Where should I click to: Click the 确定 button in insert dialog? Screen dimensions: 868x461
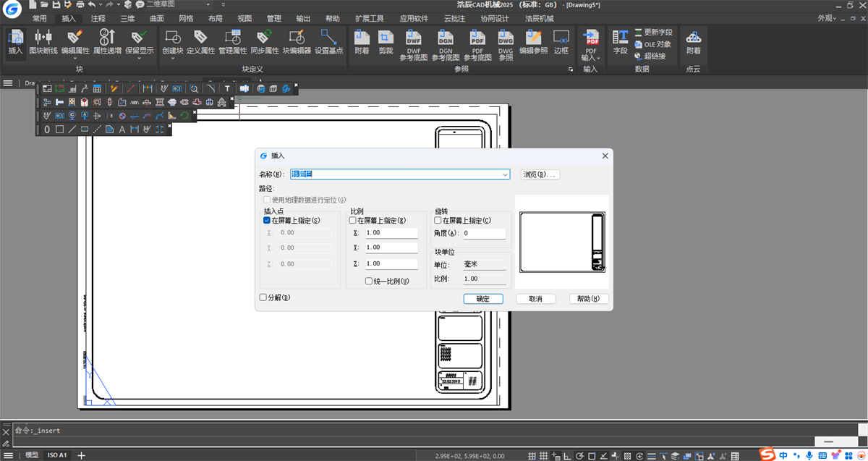pos(482,299)
